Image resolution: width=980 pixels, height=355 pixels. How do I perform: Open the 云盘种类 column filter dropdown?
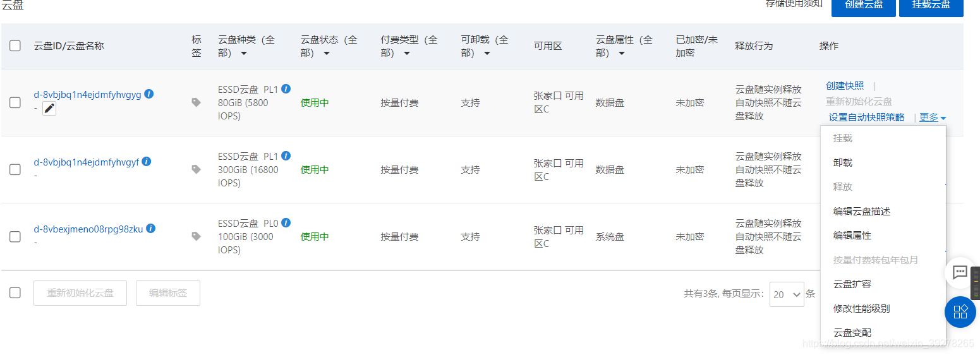(244, 54)
